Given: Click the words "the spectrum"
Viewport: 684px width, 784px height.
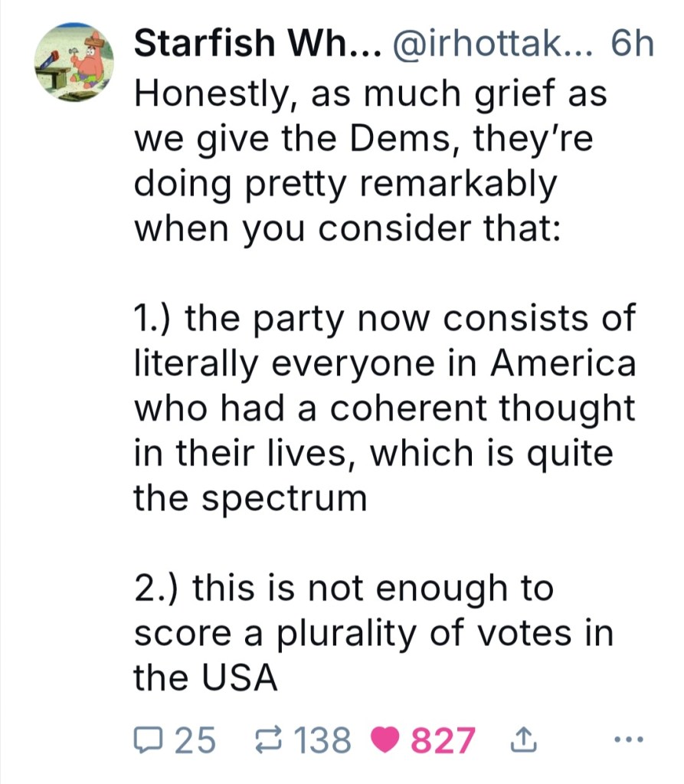Looking at the screenshot, I should pyautogui.click(x=250, y=498).
